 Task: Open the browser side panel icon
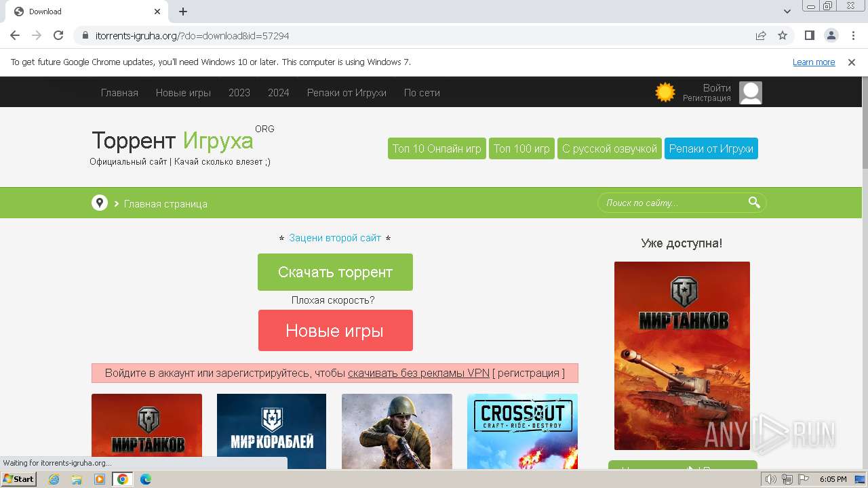(x=810, y=35)
